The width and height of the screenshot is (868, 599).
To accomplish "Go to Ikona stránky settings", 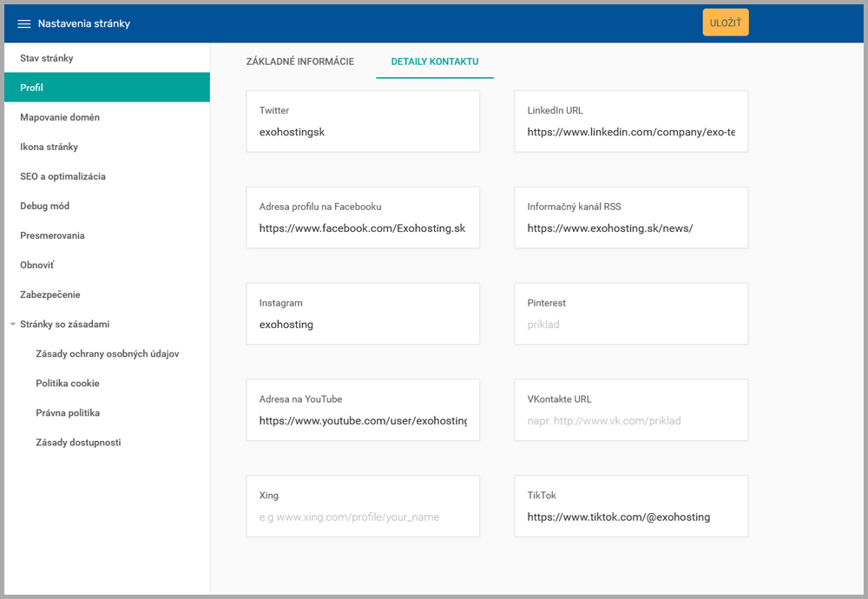I will tap(49, 147).
